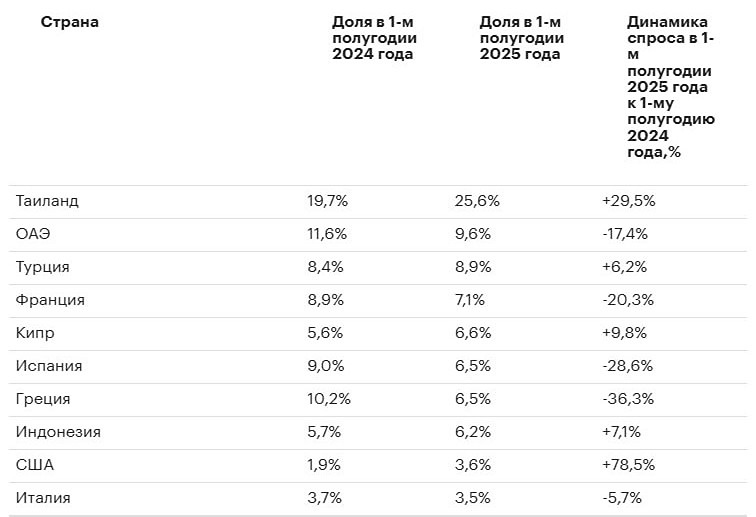Select the "Италия" row label
The image size is (756, 517).
[43, 498]
